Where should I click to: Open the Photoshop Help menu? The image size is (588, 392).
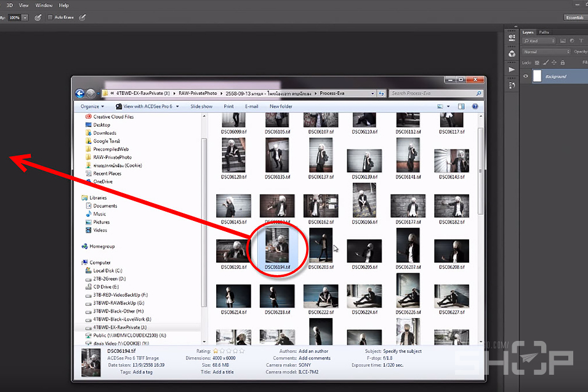(x=64, y=6)
